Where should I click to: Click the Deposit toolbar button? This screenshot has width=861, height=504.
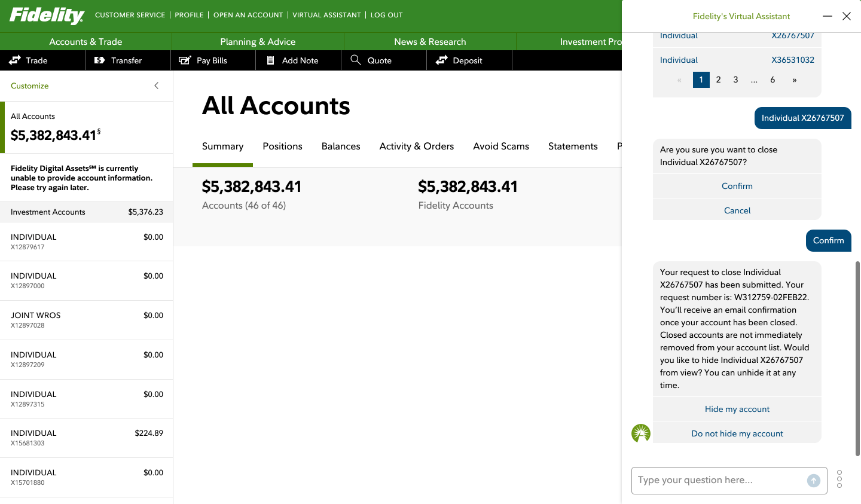[469, 60]
